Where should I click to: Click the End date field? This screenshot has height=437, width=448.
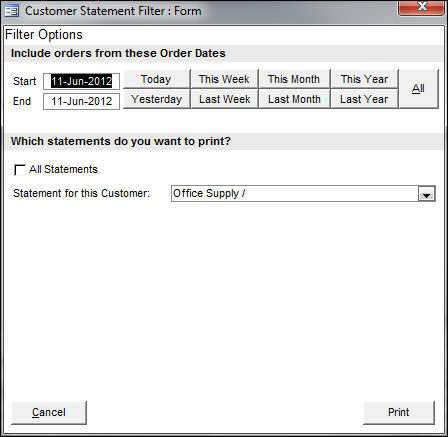coord(81,101)
